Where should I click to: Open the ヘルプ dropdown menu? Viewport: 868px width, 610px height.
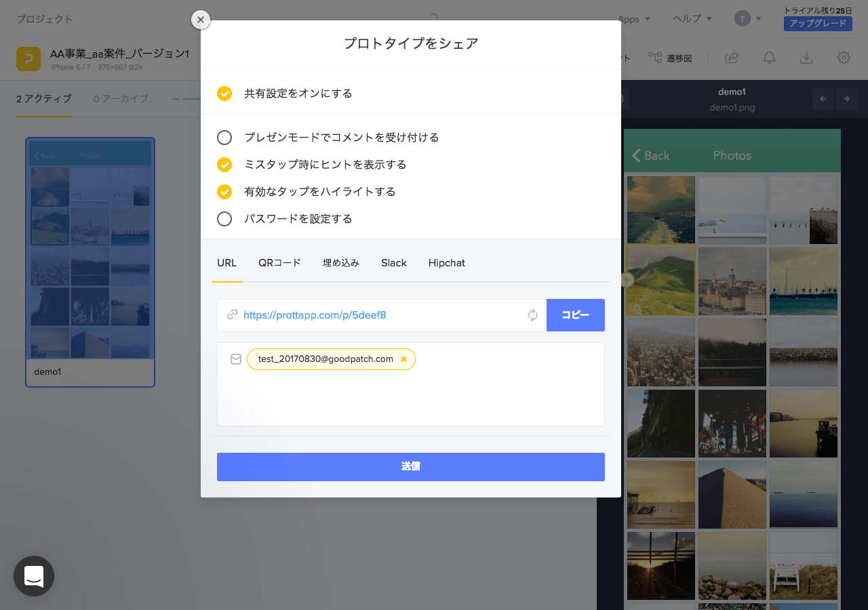(x=691, y=19)
